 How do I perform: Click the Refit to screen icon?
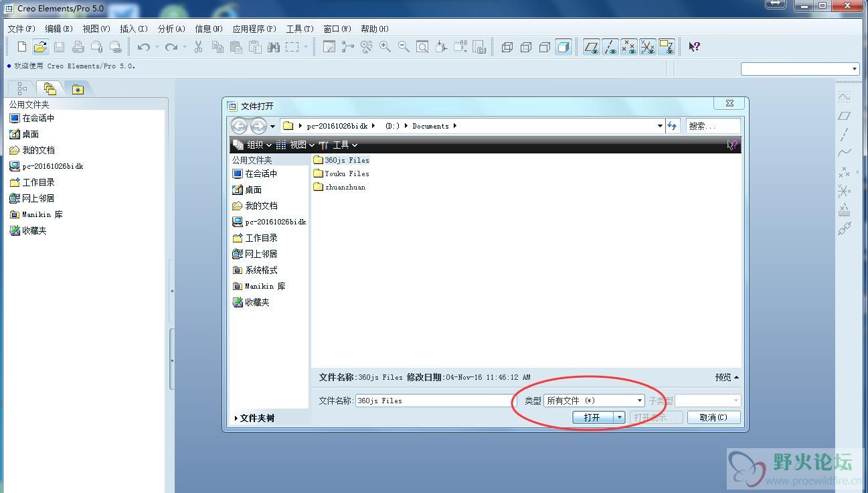[x=422, y=47]
